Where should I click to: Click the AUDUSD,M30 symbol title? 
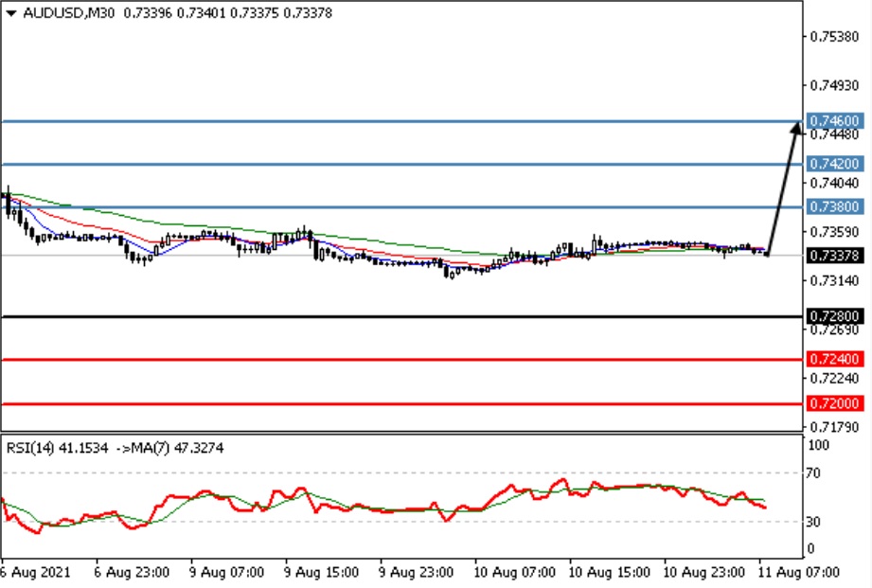point(68,13)
